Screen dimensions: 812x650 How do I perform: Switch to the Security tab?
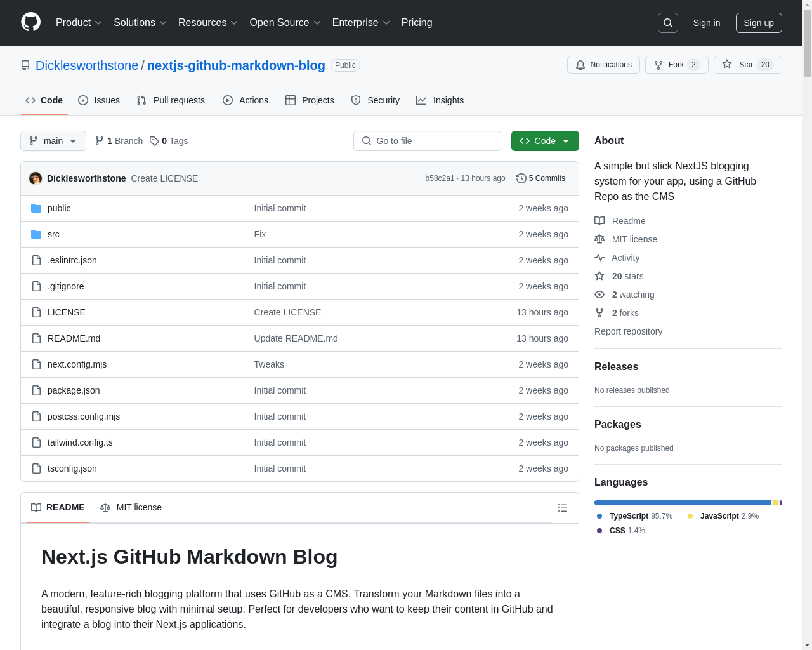(x=376, y=100)
